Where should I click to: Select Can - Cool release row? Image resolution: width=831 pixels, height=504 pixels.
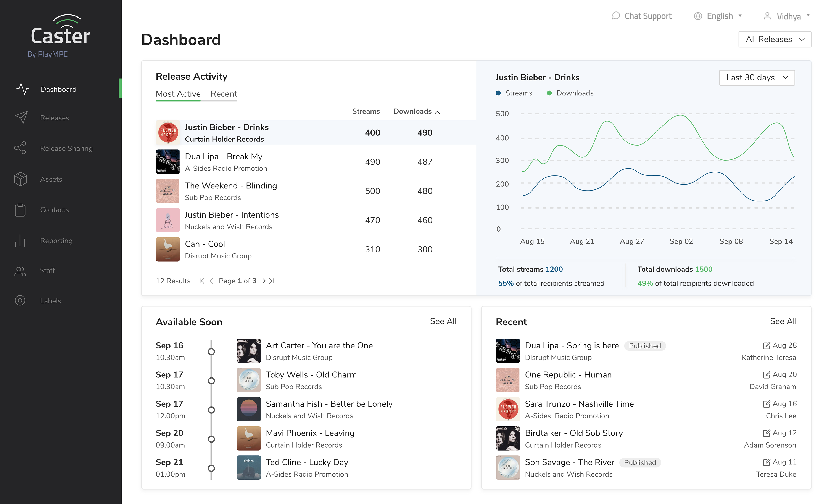coord(316,249)
